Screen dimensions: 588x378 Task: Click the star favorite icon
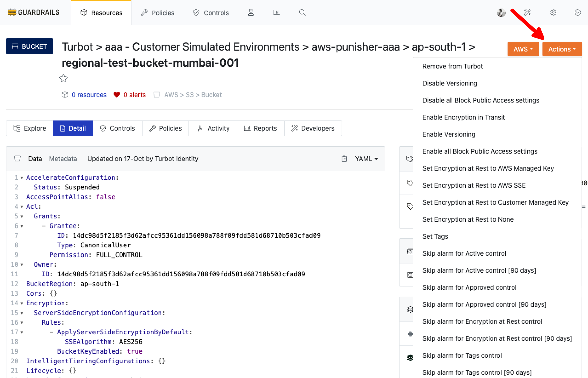point(63,78)
